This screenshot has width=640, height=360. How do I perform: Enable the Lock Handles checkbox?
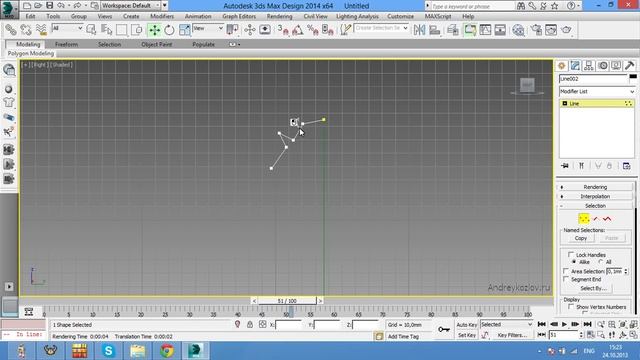click(571, 254)
